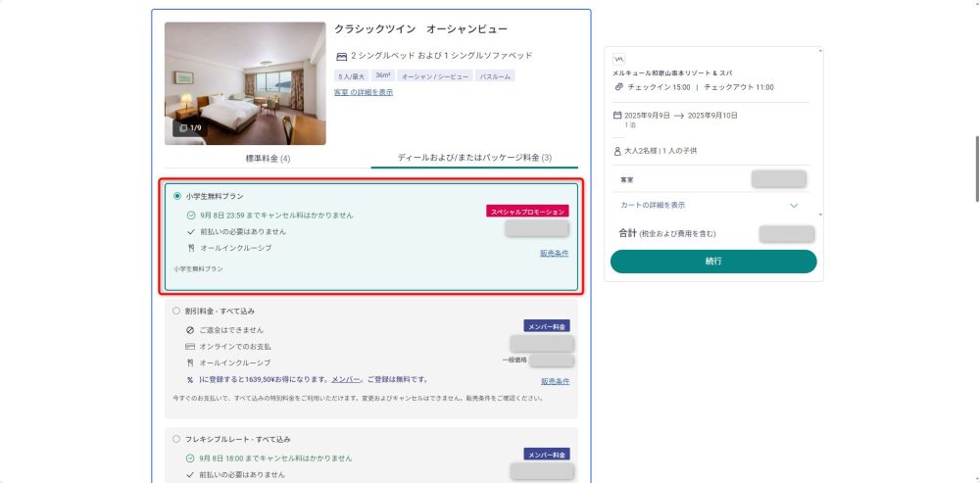Click the guest person icon beside 大人2名様
This screenshot has height=483, width=980.
point(617,151)
